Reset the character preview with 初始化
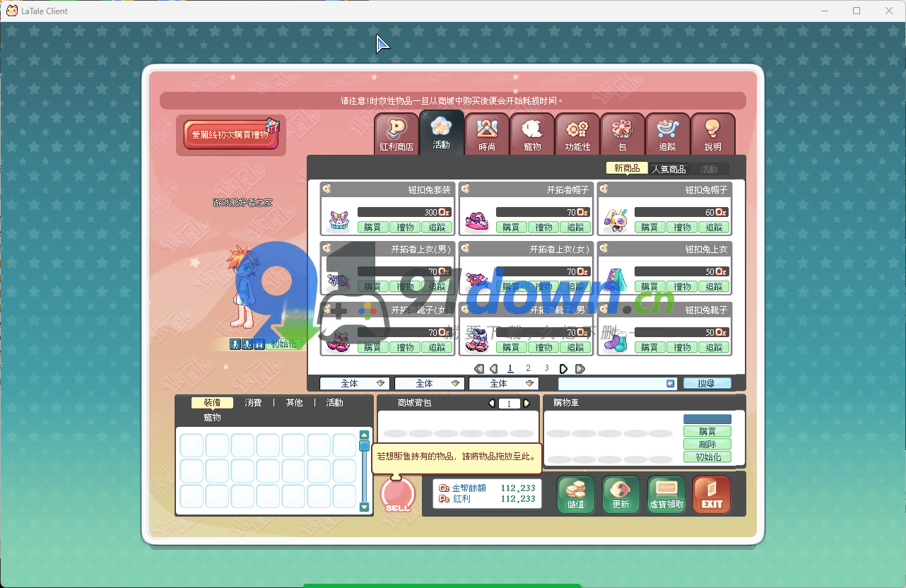This screenshot has width=906, height=588. pyautogui.click(x=284, y=344)
